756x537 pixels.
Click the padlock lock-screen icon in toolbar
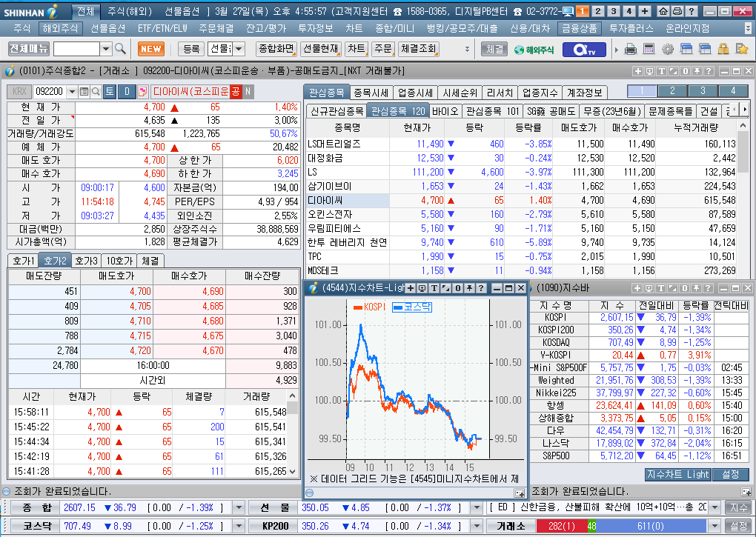tap(723, 49)
